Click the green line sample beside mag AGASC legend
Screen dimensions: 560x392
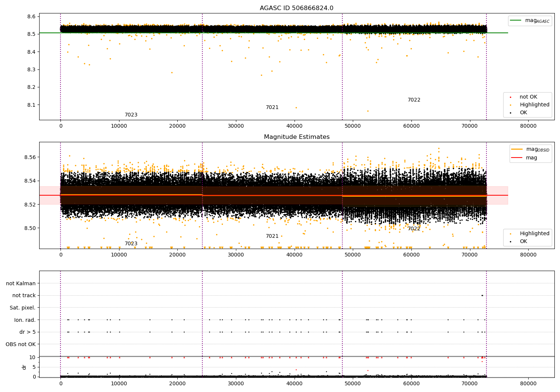[x=516, y=21]
